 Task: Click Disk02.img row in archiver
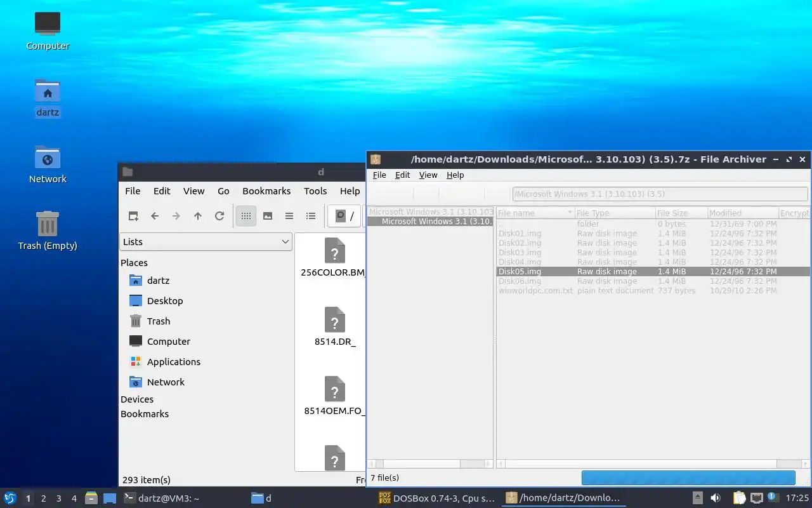[x=653, y=243]
